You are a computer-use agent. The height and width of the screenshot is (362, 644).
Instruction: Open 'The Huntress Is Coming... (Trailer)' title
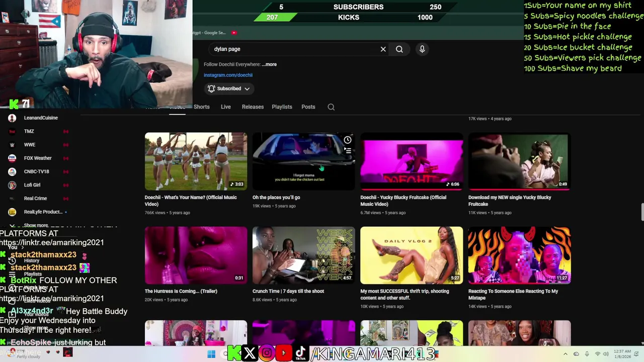(181, 291)
